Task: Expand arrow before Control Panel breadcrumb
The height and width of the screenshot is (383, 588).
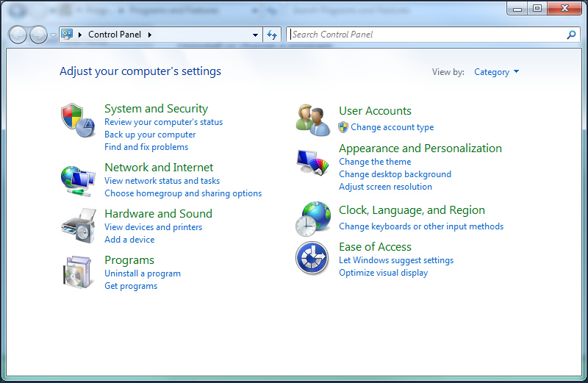Action: click(80, 35)
